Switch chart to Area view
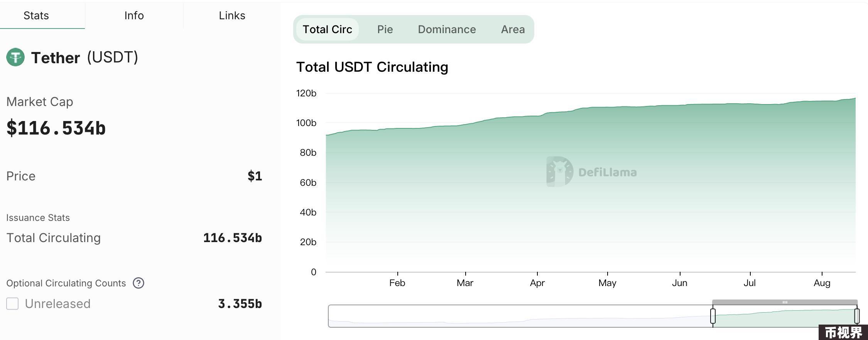Image resolution: width=868 pixels, height=340 pixels. point(513,29)
